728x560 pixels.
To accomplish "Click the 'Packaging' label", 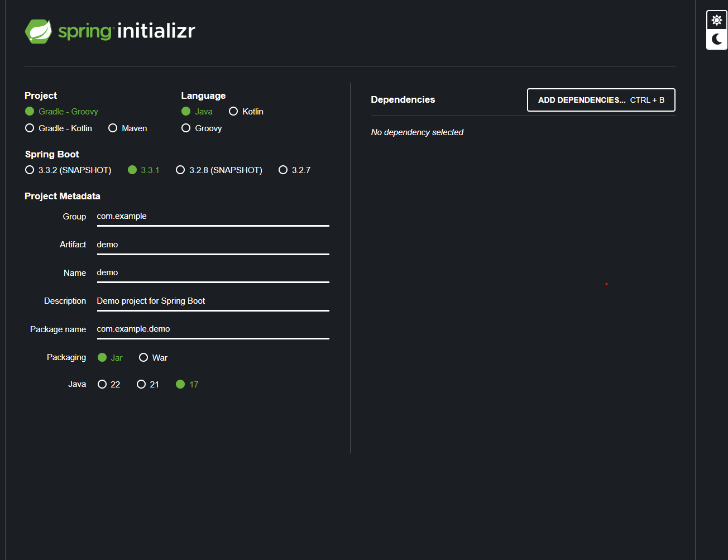I will click(x=66, y=357).
